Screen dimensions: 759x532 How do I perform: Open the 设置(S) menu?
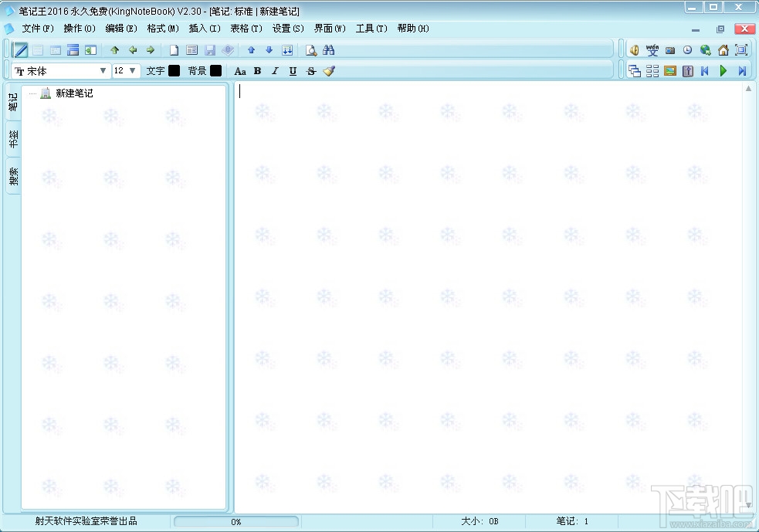(x=288, y=29)
